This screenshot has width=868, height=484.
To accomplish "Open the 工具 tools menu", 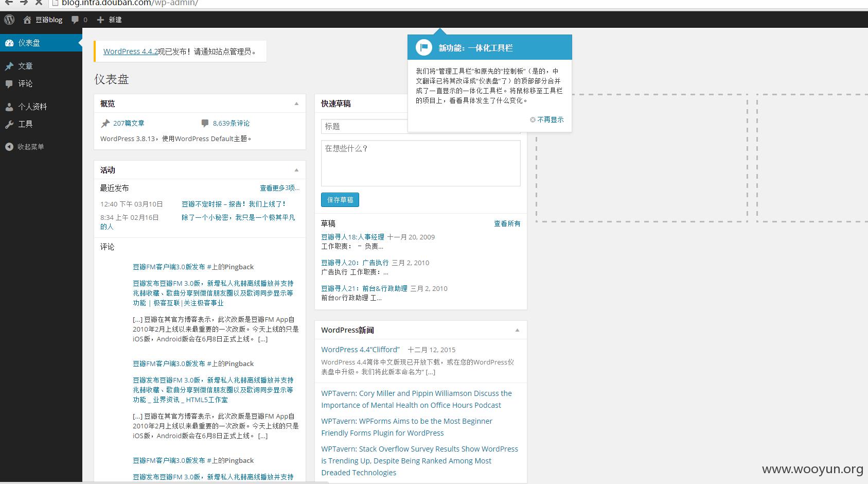I will click(41, 124).
